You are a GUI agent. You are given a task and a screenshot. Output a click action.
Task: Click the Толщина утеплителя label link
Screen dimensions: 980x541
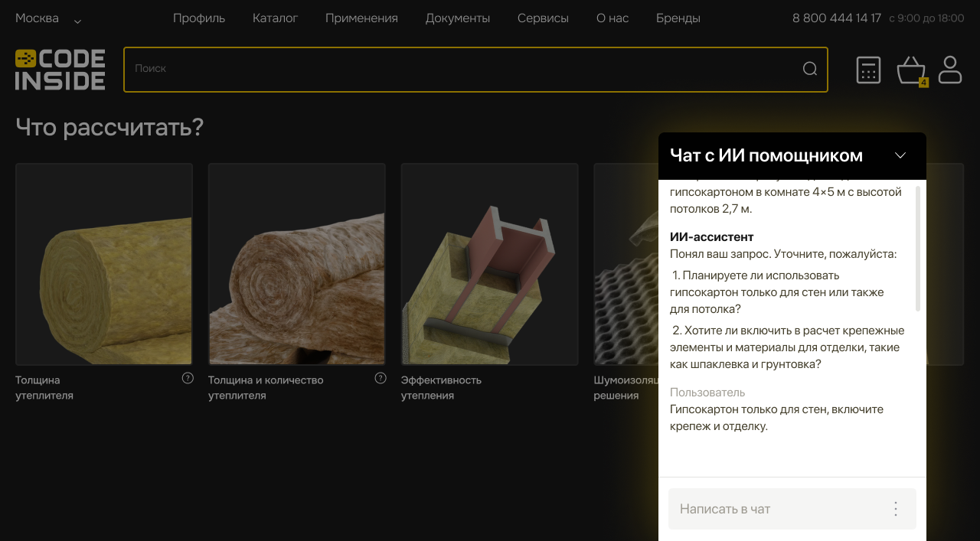pos(44,387)
